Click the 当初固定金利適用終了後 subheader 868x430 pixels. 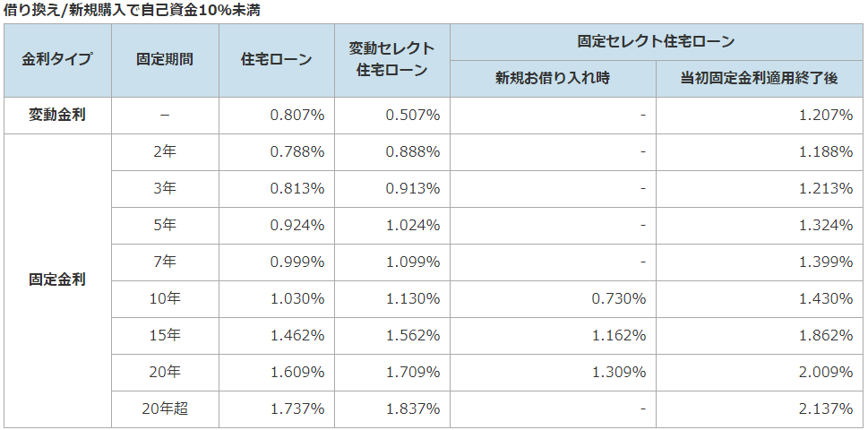[760, 79]
